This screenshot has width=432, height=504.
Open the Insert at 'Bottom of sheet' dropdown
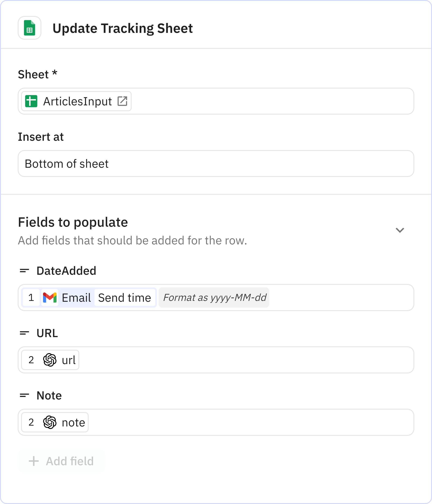click(216, 164)
